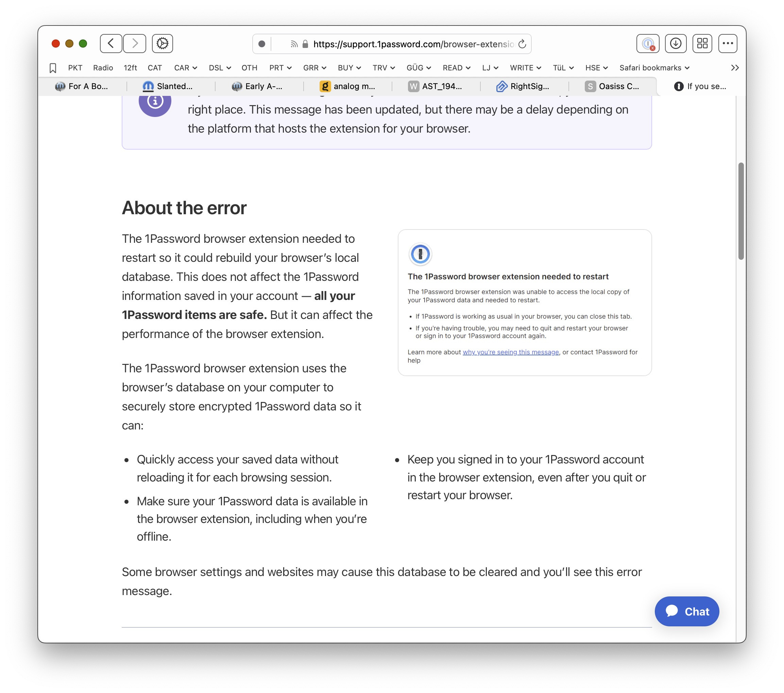Click the browser back arrow button
The height and width of the screenshot is (693, 784).
click(x=111, y=44)
